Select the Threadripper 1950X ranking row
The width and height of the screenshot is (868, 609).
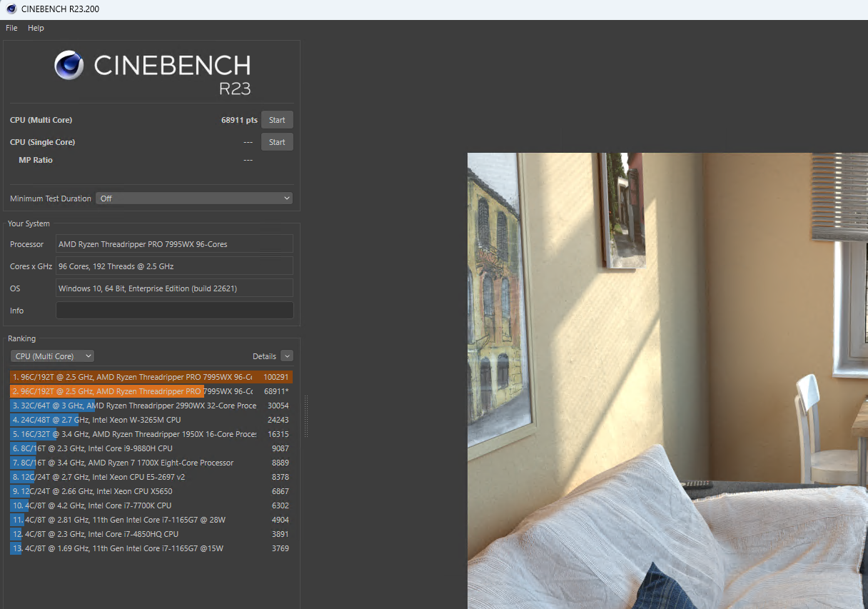151,434
